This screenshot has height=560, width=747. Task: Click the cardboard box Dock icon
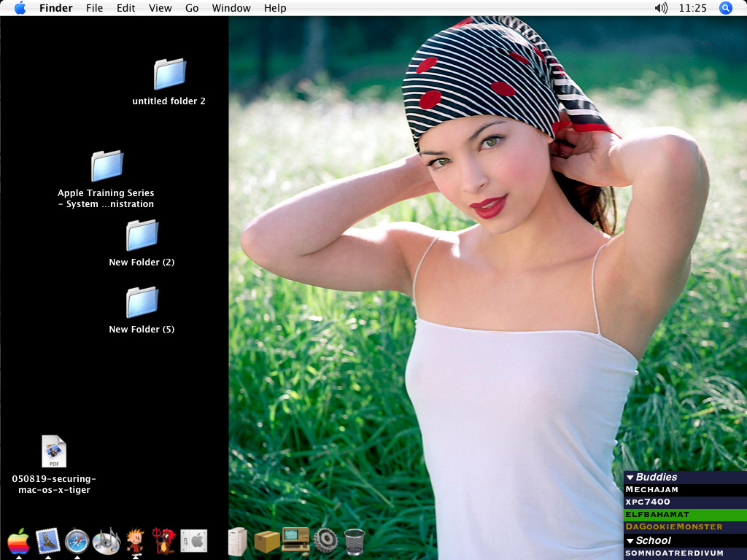coord(267,542)
